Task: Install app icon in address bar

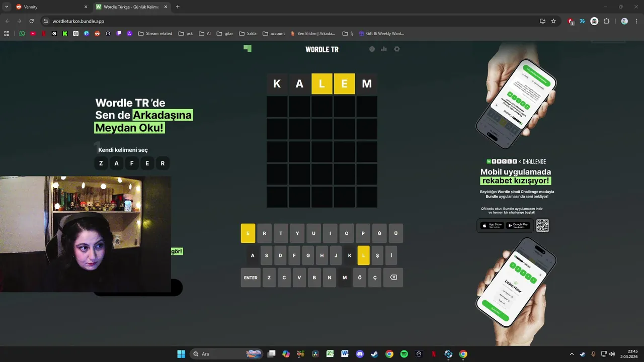Action: [542, 21]
